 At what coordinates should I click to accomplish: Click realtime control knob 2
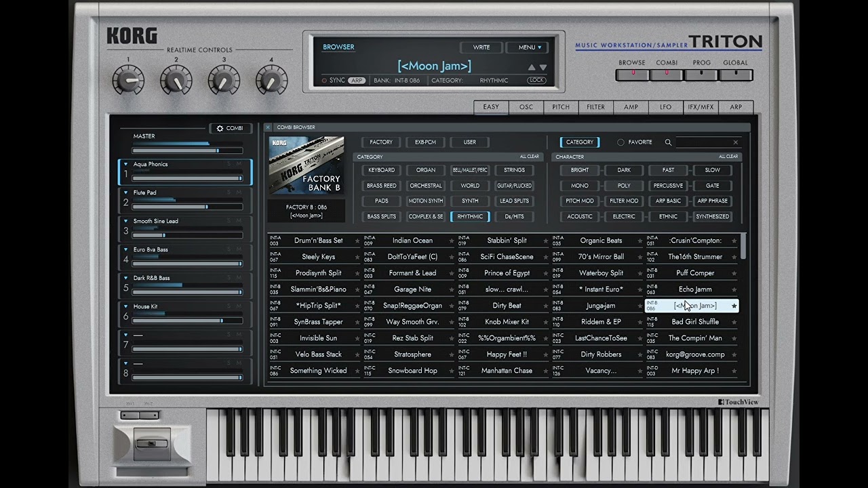click(x=176, y=81)
